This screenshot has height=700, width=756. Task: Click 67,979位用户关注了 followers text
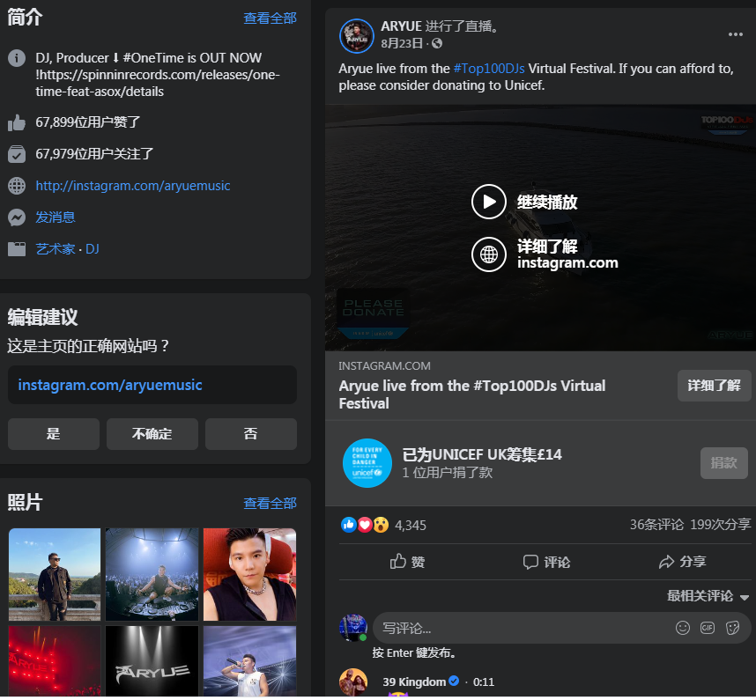click(94, 154)
